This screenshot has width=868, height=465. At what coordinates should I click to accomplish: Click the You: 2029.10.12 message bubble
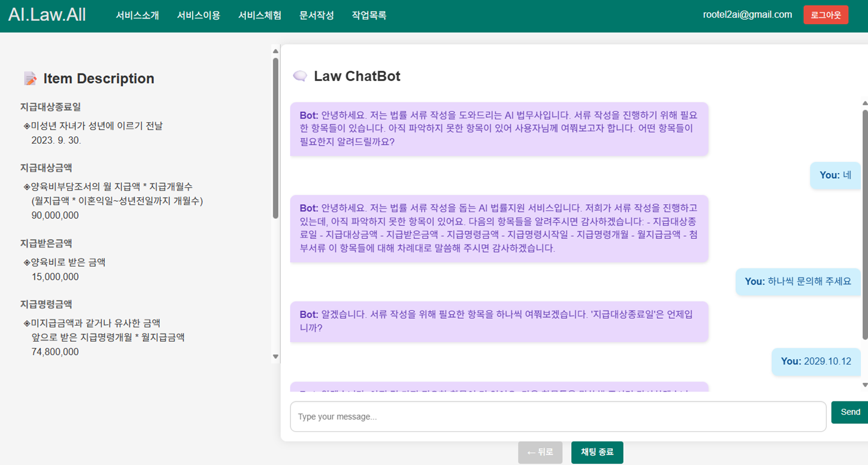tap(816, 361)
